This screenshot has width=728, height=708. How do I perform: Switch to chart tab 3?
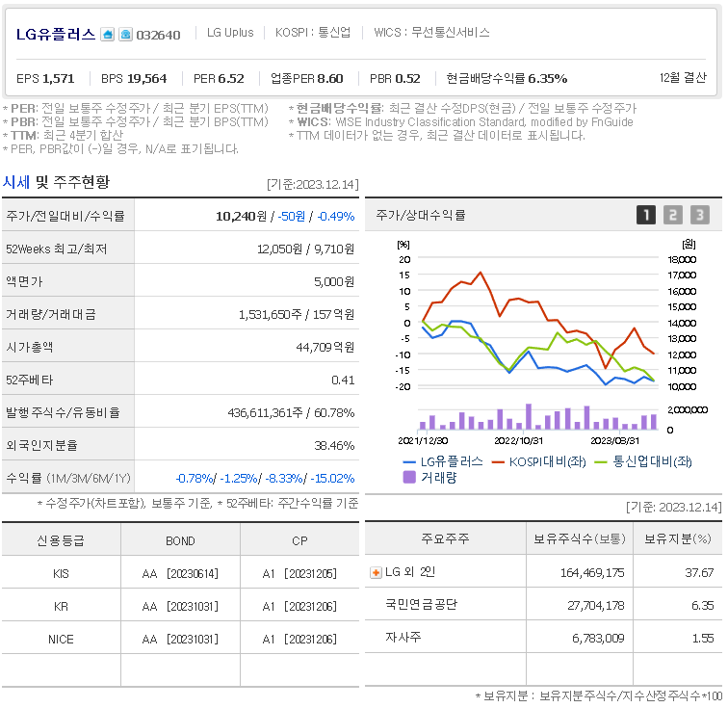[700, 215]
